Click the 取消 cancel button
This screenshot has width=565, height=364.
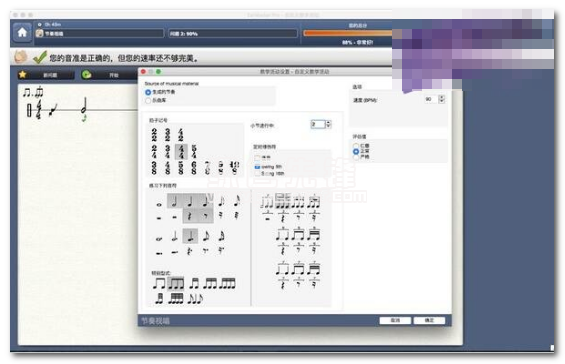pyautogui.click(x=395, y=320)
